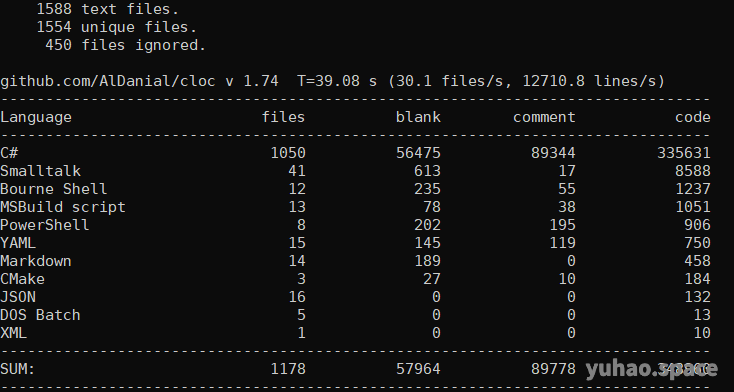The image size is (734, 392).
Task: Click the SUM files total 1178
Action: (288, 369)
